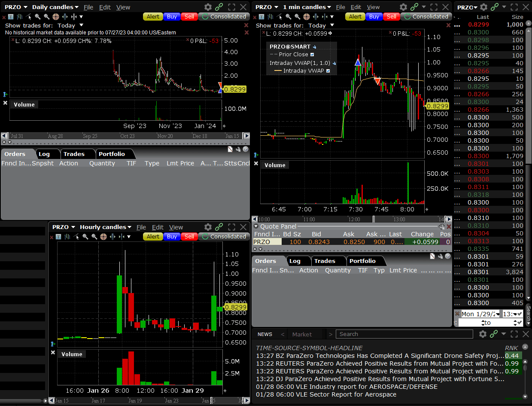Click the News panel link icon
The width and height of the screenshot is (532, 406).
tap(494, 334)
